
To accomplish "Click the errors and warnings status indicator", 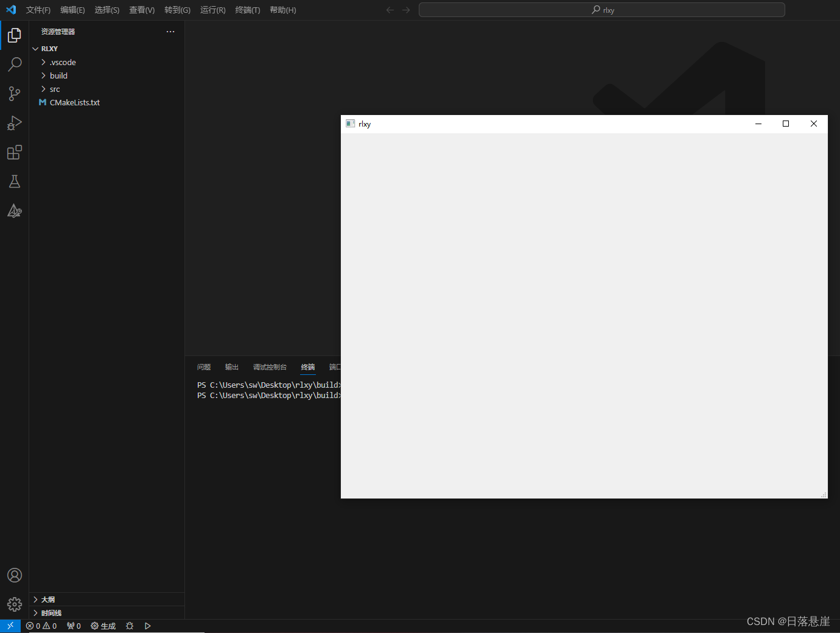I will click(x=41, y=626).
